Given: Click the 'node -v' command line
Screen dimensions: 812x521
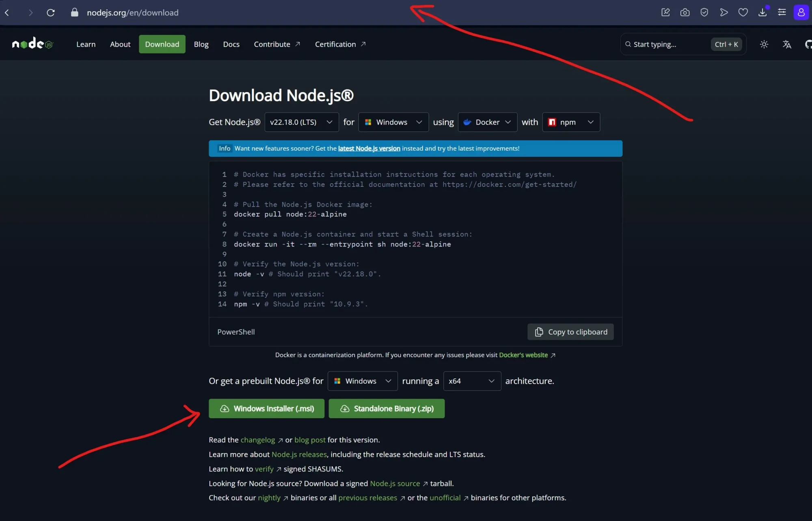Looking at the screenshot, I should pos(307,274).
